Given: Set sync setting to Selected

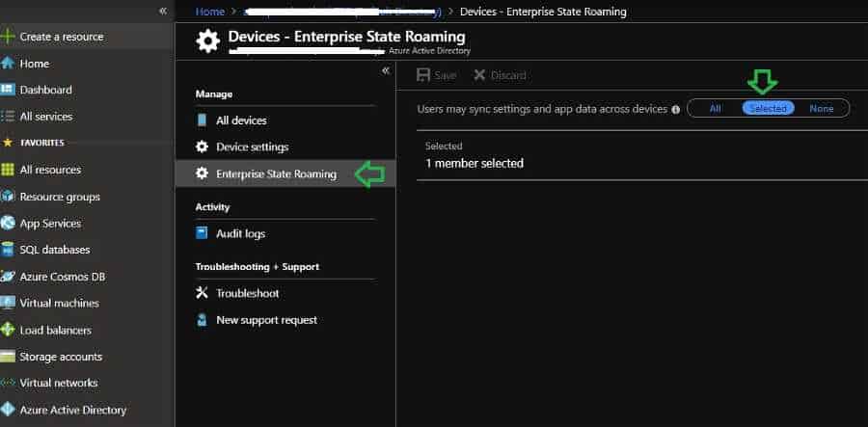Looking at the screenshot, I should 768,108.
